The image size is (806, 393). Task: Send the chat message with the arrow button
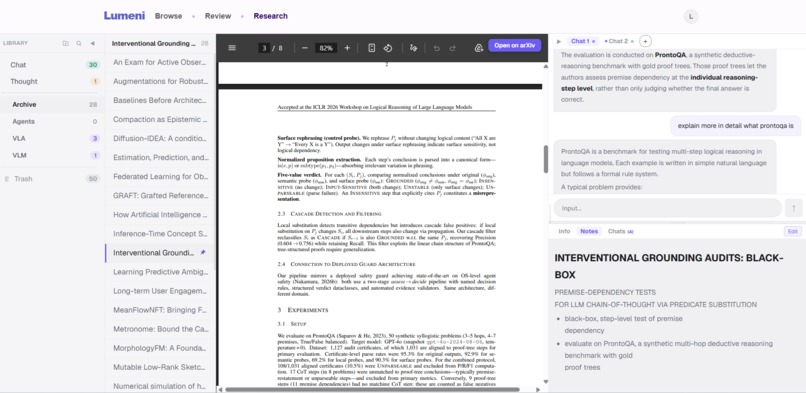[793, 208]
